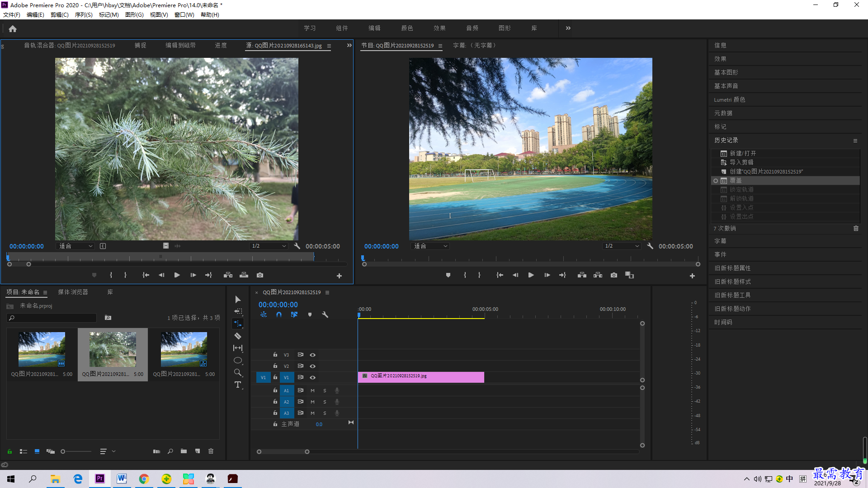The image size is (868, 488).
Task: Toggle snap in timeline
Action: point(279,314)
